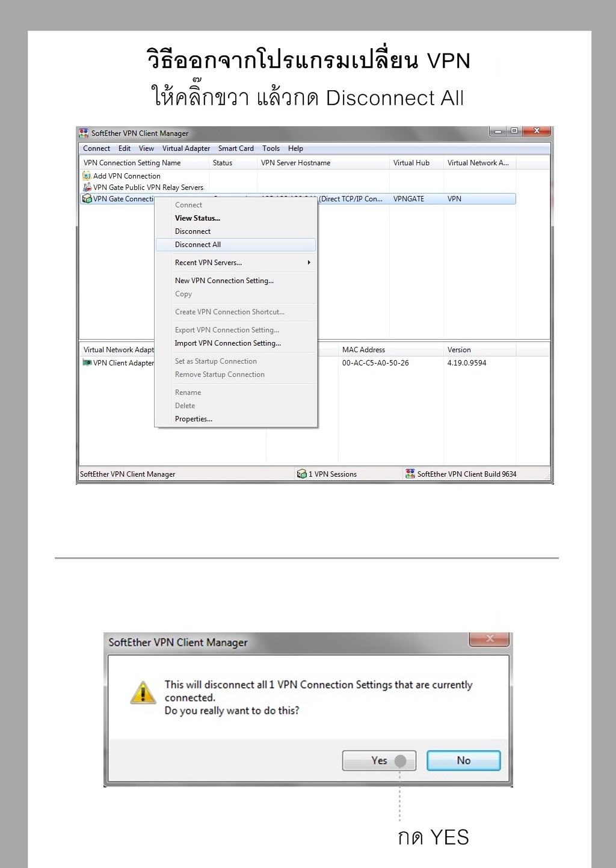Open the Virtual Adapter menu
616x868 pixels.
point(186,148)
